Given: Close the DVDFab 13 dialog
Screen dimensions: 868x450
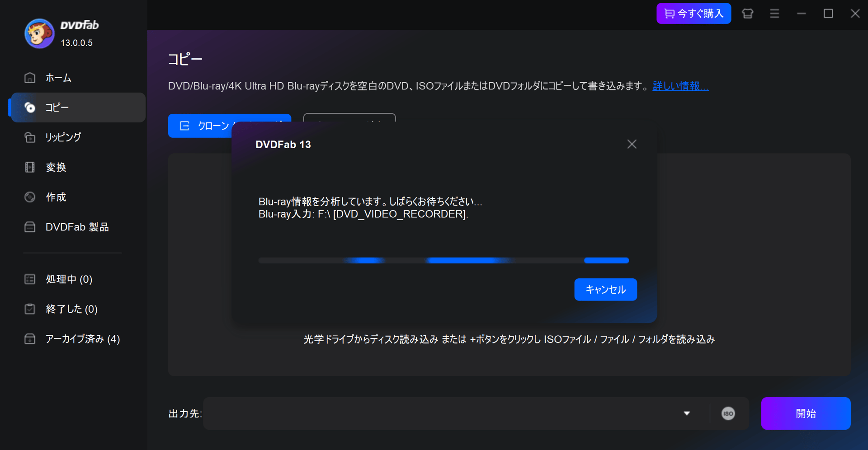Looking at the screenshot, I should click(632, 144).
